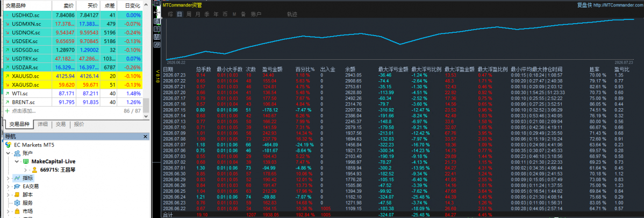Switch chart period to 周 weekly
The width and height of the screenshot is (644, 218).
pos(189,14)
